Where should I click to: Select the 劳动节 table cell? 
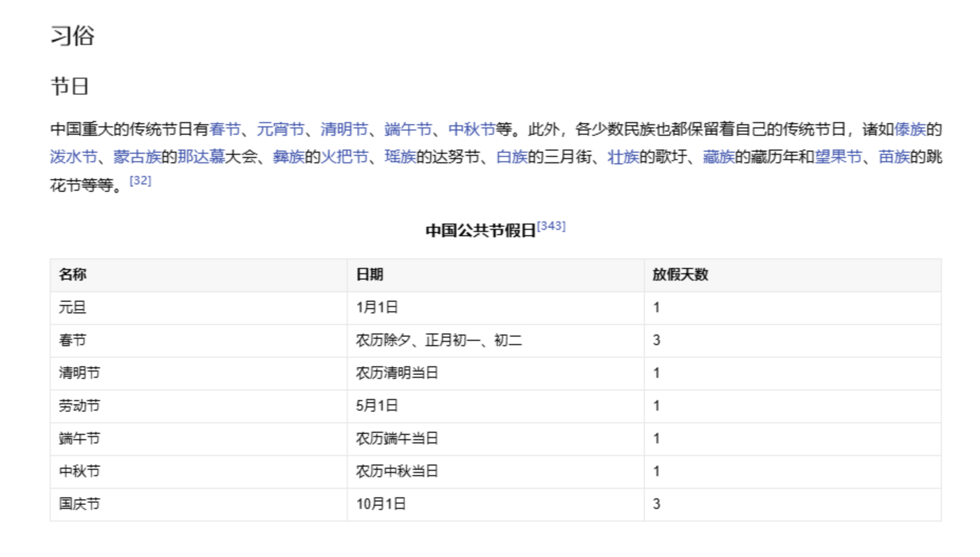(x=198, y=406)
